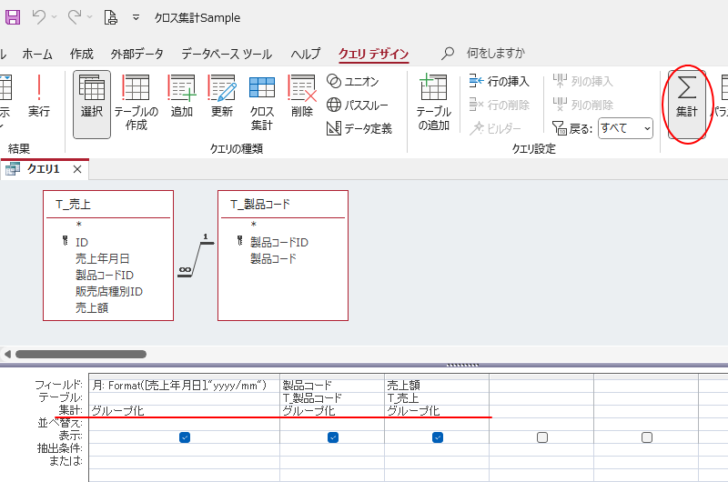Image resolution: width=728 pixels, height=482 pixels.
Task: Check 表示 checkbox in fourth grid column
Action: 542,437
